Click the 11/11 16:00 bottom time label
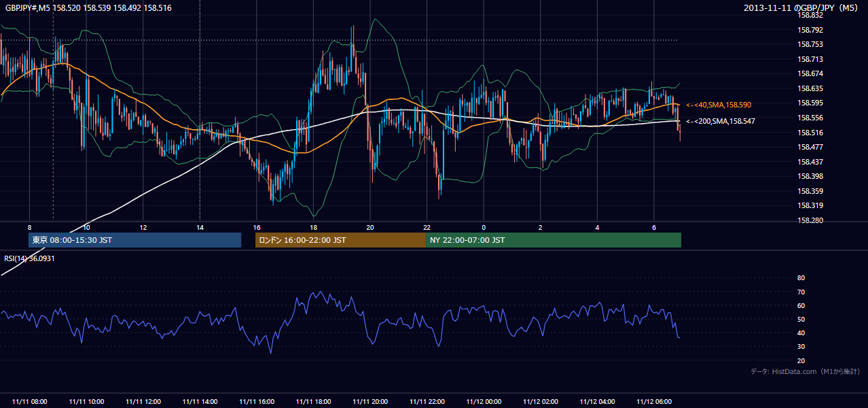 point(257,402)
